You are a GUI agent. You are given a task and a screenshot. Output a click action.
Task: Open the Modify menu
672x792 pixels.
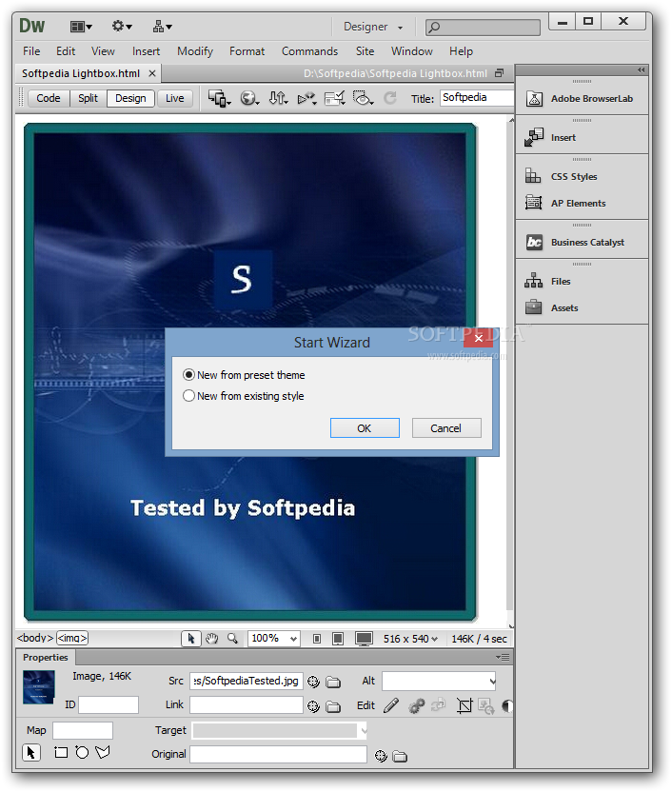coord(195,51)
